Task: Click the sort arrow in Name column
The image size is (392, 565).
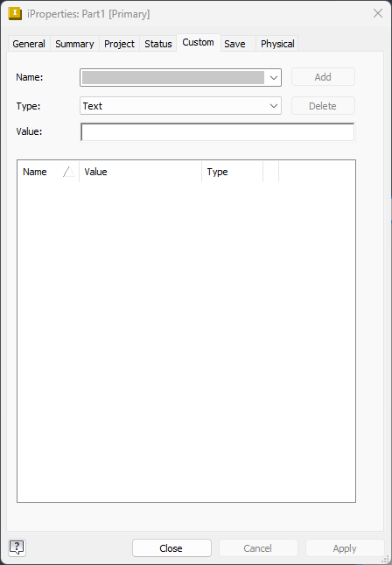Action: 68,172
